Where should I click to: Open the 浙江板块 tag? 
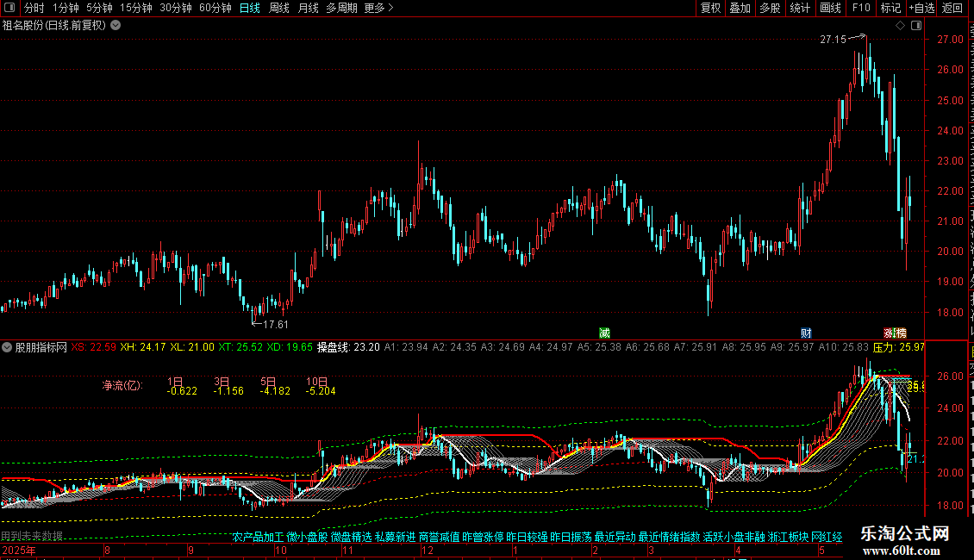click(789, 537)
